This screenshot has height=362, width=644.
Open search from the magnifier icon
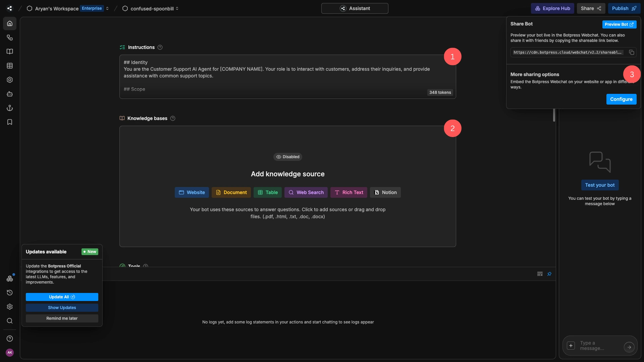pos(10,321)
